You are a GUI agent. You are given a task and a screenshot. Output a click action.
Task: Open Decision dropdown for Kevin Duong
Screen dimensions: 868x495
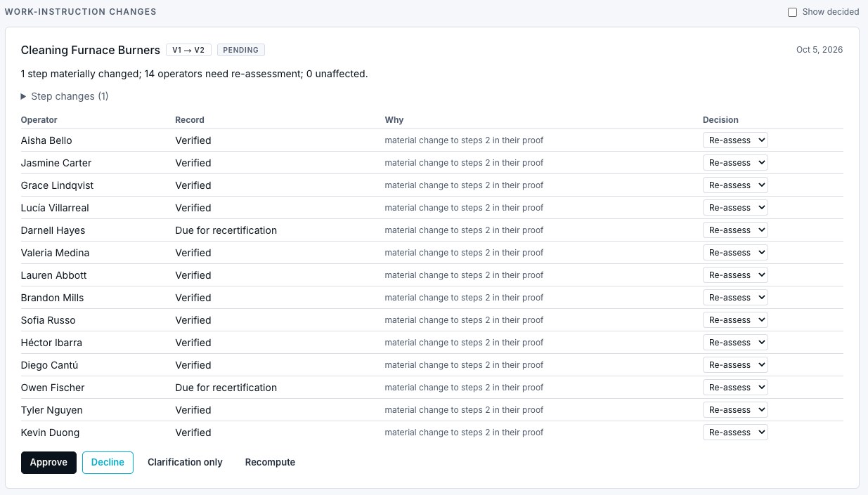click(x=735, y=433)
